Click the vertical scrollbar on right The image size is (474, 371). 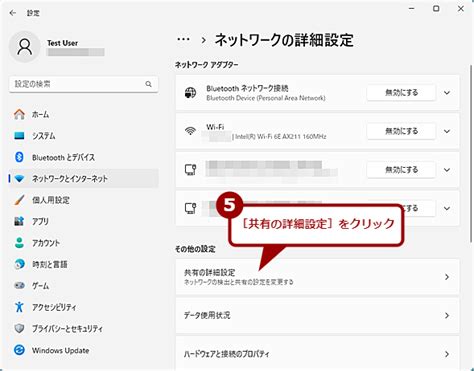[x=471, y=153]
